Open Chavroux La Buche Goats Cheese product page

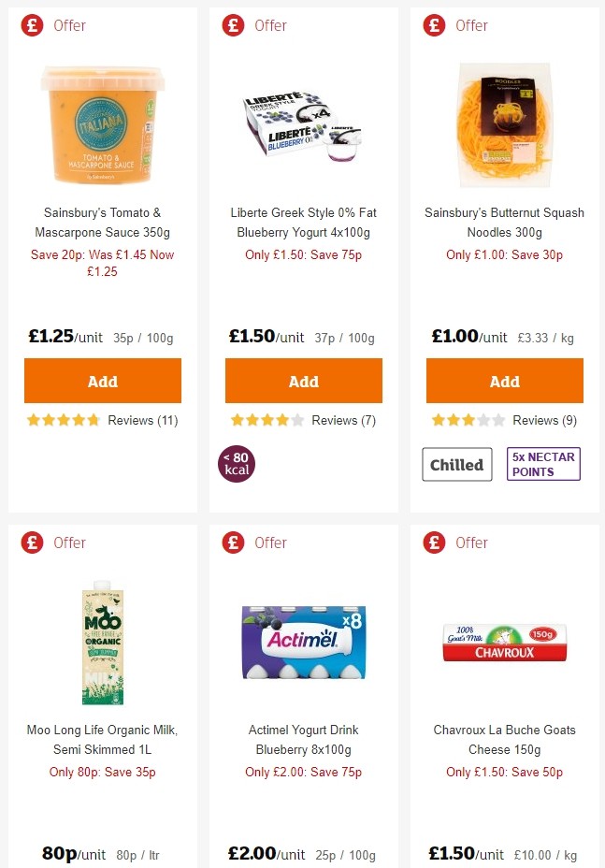pos(504,739)
